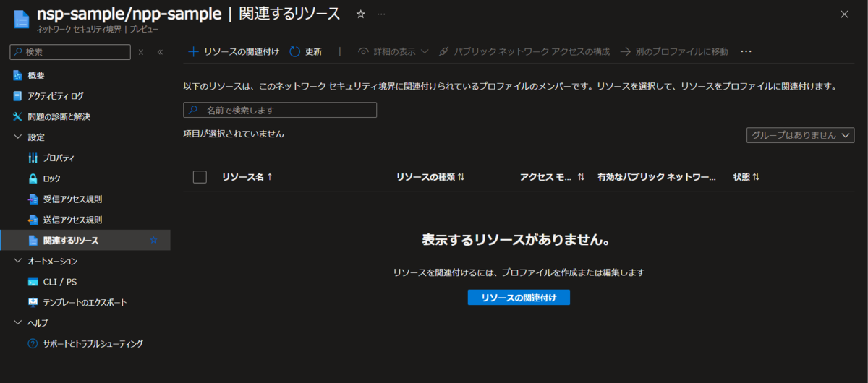Click the 関連するリソース document icon
The image size is (868, 383).
[33, 240]
